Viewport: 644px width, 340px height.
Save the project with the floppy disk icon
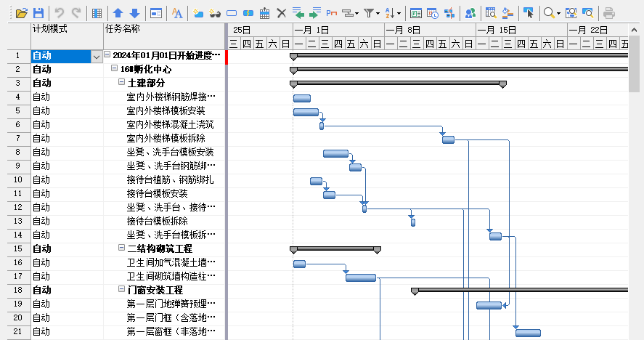click(38, 13)
